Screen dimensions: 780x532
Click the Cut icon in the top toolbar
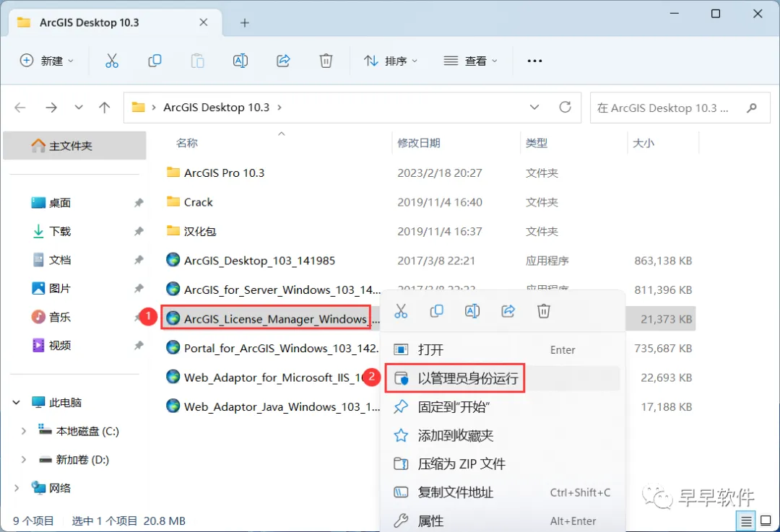(x=112, y=61)
